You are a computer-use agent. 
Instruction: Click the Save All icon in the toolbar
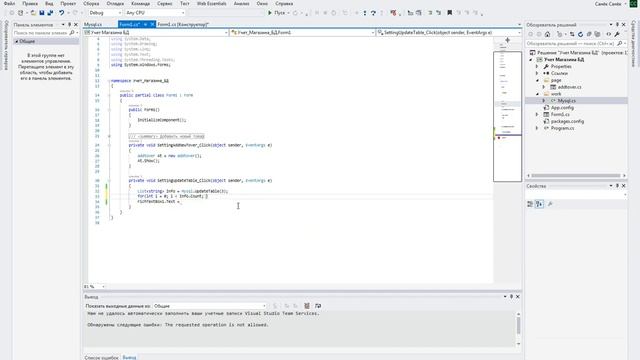tap(50, 13)
